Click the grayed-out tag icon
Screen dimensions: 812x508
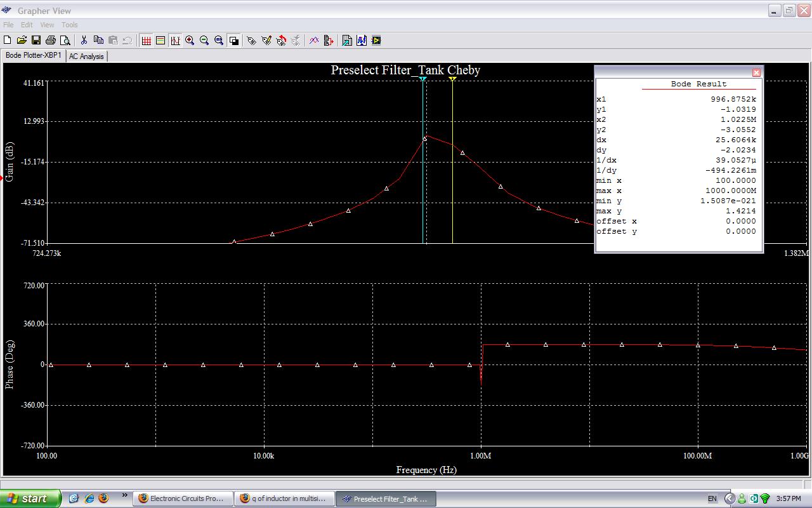(x=296, y=41)
